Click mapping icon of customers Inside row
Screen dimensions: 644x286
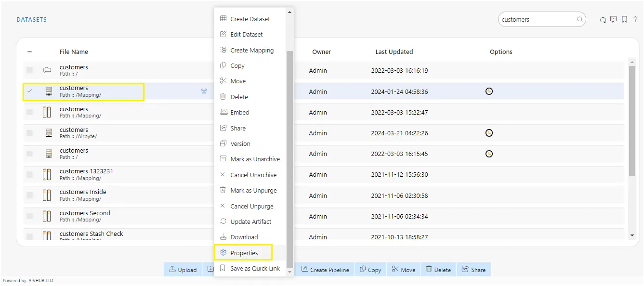click(47, 195)
